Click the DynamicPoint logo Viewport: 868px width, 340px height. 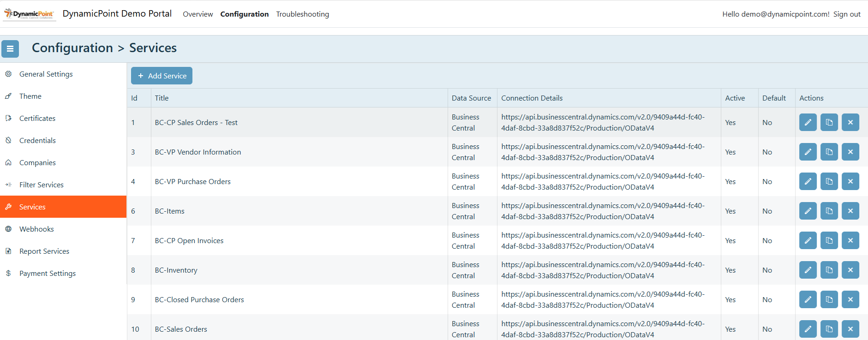pyautogui.click(x=30, y=14)
